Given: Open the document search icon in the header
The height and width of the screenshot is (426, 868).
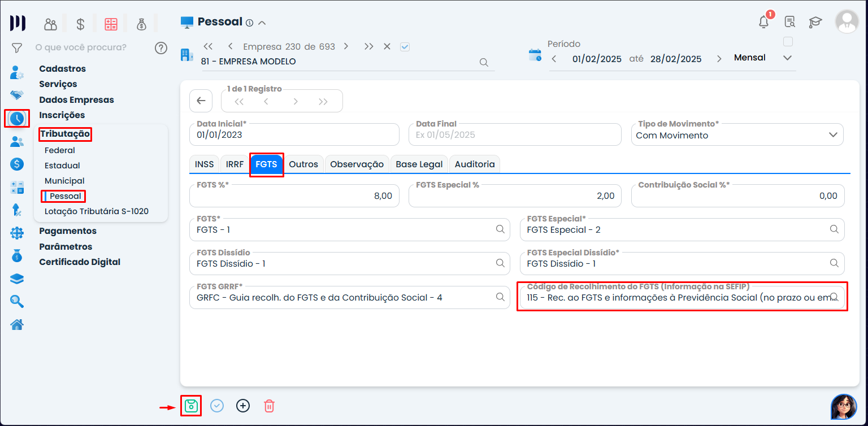Looking at the screenshot, I should pyautogui.click(x=790, y=22).
